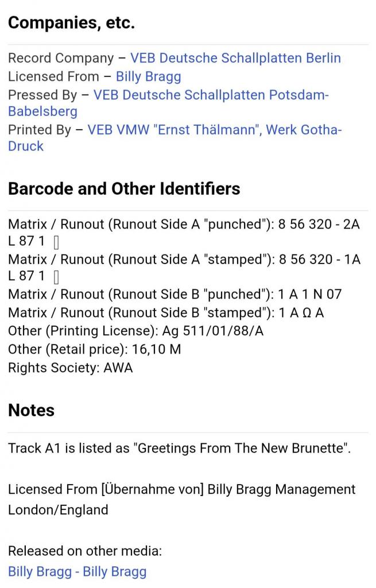Click the "Barcode and Other Identifiers" heading
This screenshot has height=588, width=376.
124,189
